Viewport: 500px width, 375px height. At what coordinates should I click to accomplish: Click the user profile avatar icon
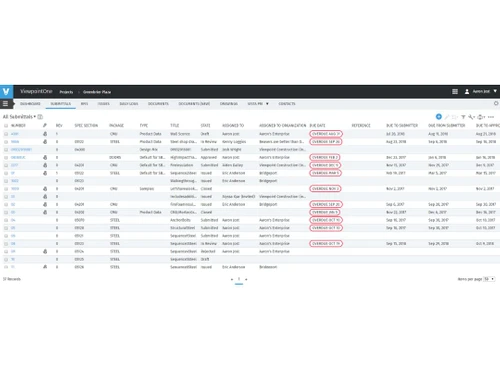[x=467, y=91]
